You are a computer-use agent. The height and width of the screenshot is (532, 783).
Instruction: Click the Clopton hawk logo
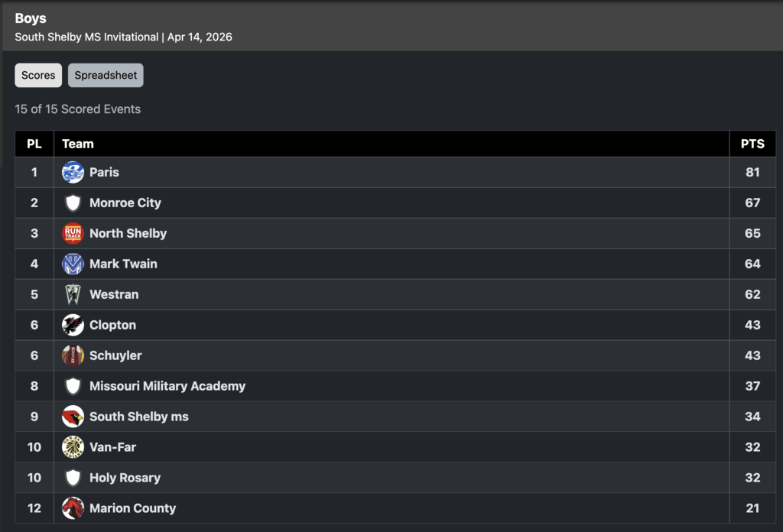coord(73,325)
